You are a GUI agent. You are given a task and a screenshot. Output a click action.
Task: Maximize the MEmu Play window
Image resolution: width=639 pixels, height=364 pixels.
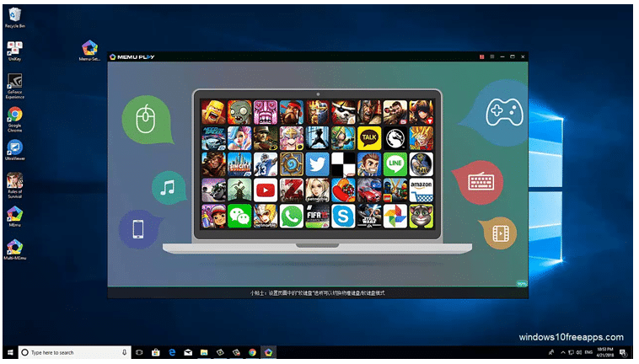[x=513, y=57]
